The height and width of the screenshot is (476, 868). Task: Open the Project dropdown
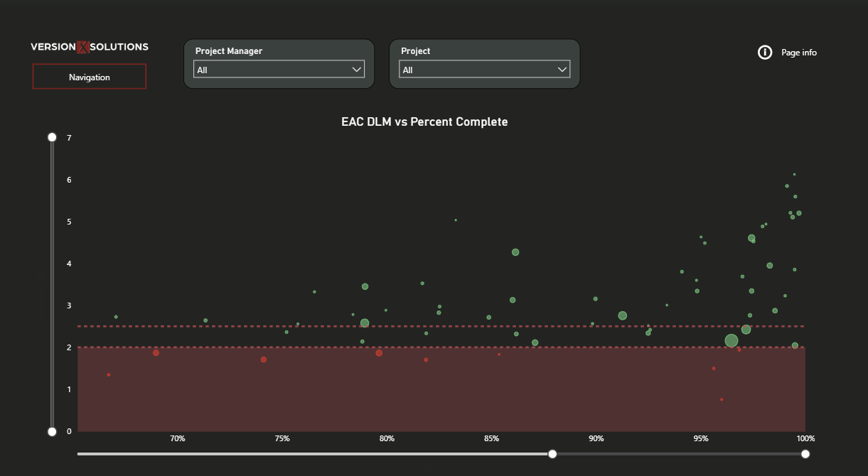pos(484,70)
